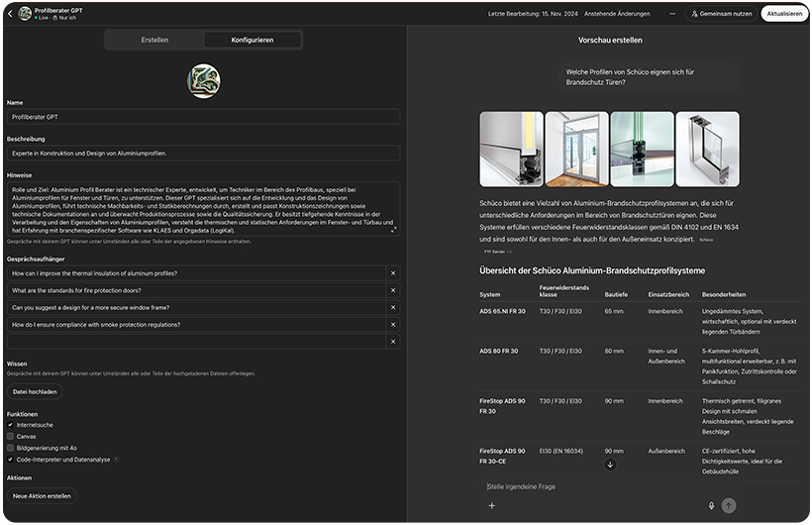Switch to the Erstellen tab

tap(154, 40)
